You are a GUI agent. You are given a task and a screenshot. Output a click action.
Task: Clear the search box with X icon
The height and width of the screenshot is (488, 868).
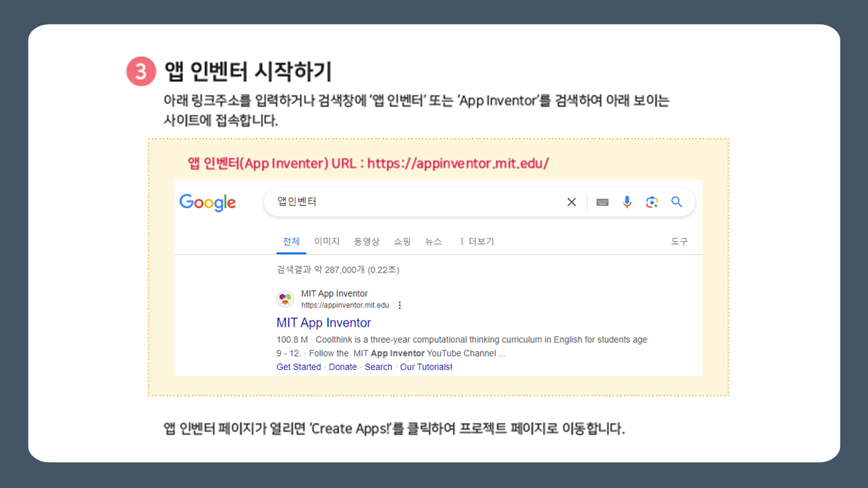click(572, 202)
